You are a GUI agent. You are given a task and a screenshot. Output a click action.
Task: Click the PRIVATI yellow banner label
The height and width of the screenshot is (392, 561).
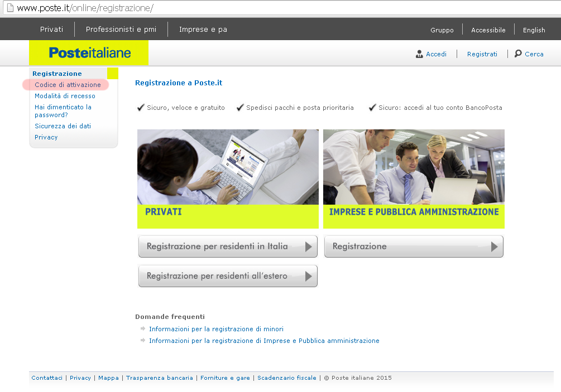coord(164,212)
